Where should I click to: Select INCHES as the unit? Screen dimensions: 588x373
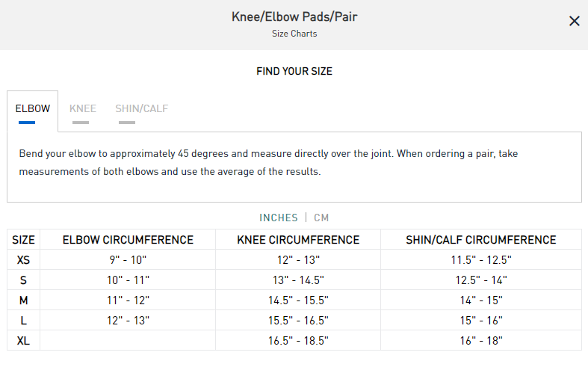(x=279, y=218)
